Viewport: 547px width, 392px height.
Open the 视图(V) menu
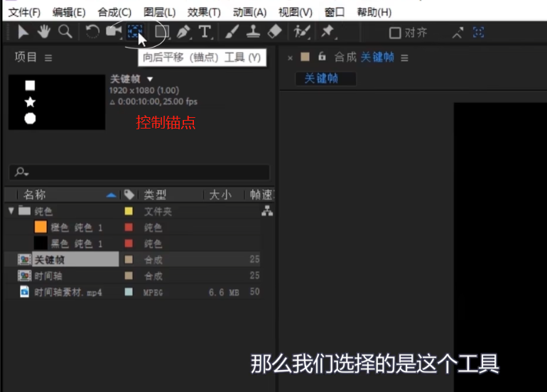coord(296,13)
